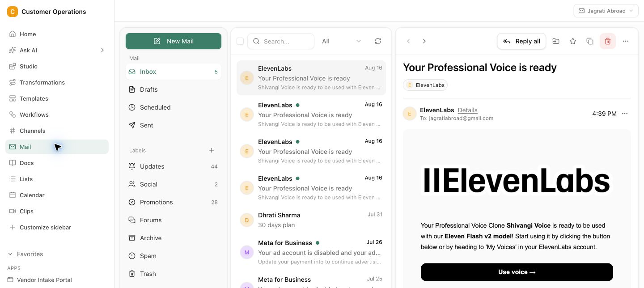Click the Clips video icon
The height and width of the screenshot is (288, 644).
pos(13,211)
